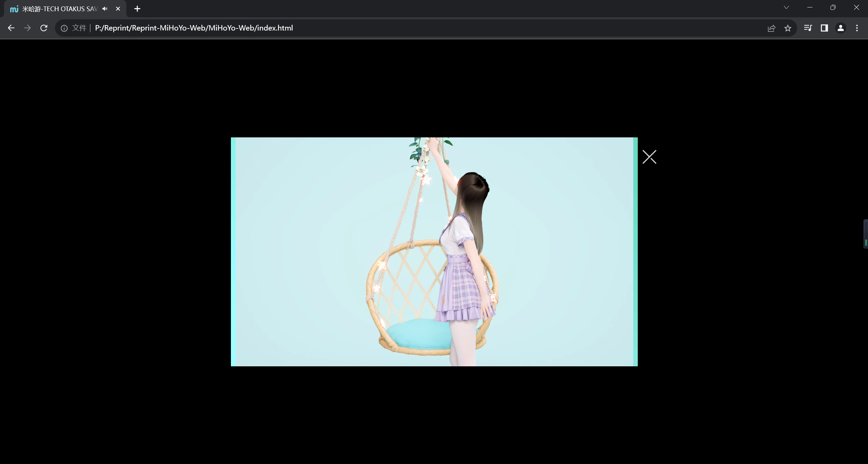Mute the tab via speaker icon
The width and height of the screenshot is (868, 464).
point(105,9)
